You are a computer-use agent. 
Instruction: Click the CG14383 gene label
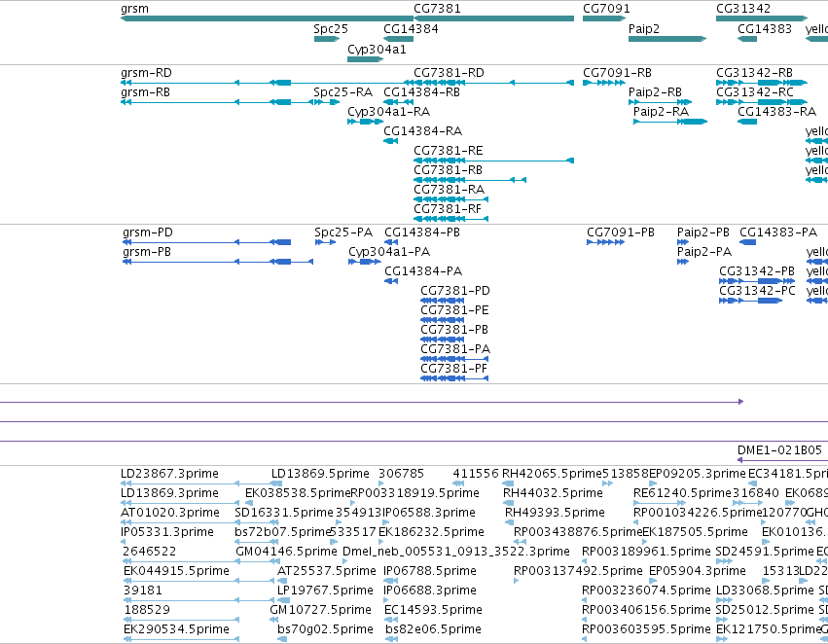coord(765,29)
